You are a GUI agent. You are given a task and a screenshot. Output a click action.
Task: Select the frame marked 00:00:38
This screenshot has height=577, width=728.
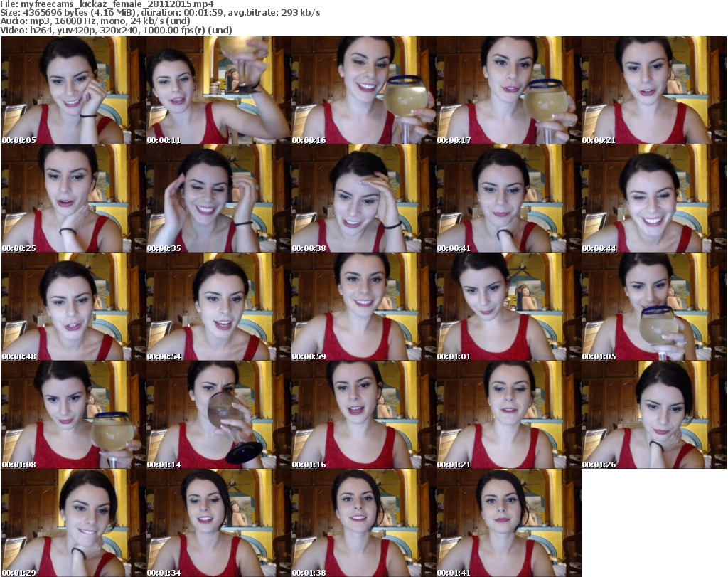pos(363,198)
